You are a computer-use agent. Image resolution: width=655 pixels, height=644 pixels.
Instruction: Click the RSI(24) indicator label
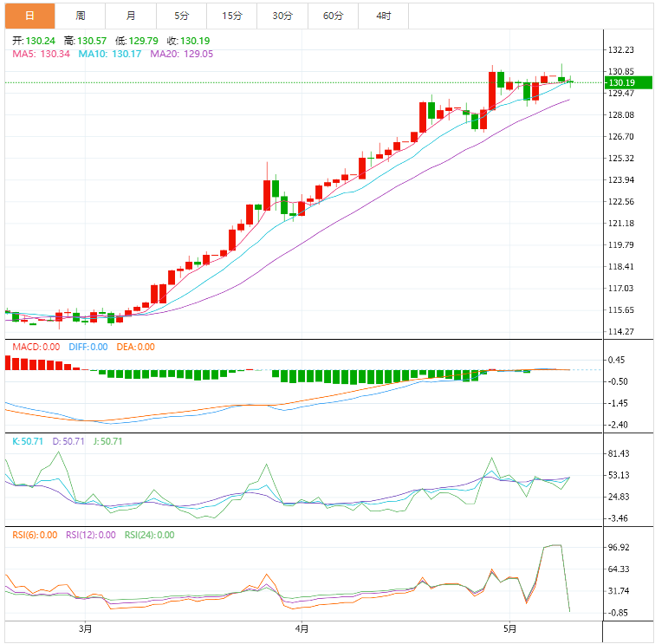click(x=149, y=535)
